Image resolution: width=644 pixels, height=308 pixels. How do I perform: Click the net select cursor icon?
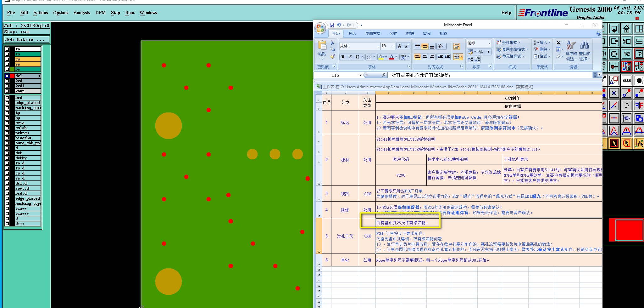[639, 143]
